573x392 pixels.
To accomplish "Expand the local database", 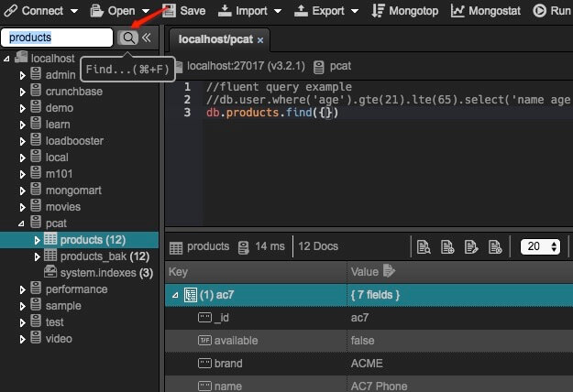I will pyautogui.click(x=22, y=158).
